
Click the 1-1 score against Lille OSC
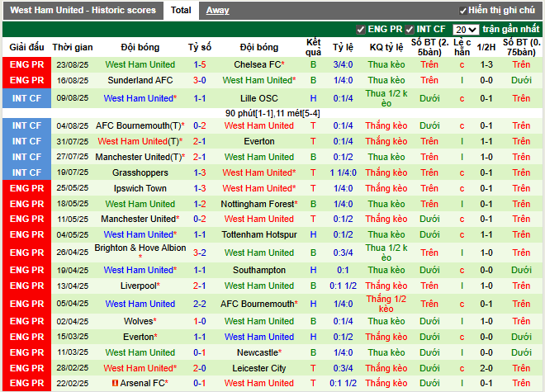pyautogui.click(x=200, y=98)
